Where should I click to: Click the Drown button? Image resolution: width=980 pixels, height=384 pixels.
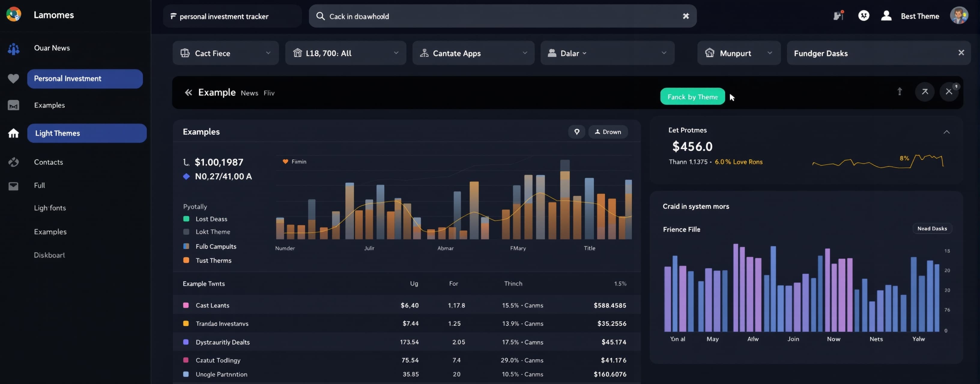[x=608, y=131]
